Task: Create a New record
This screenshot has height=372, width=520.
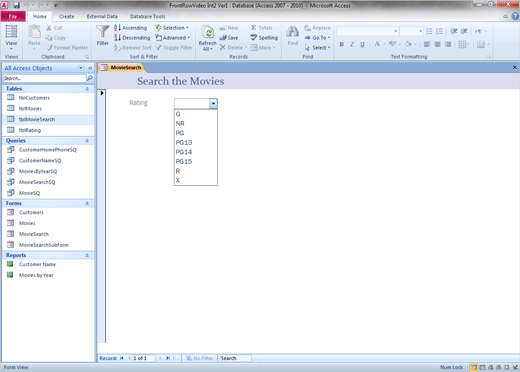Action: [229, 28]
